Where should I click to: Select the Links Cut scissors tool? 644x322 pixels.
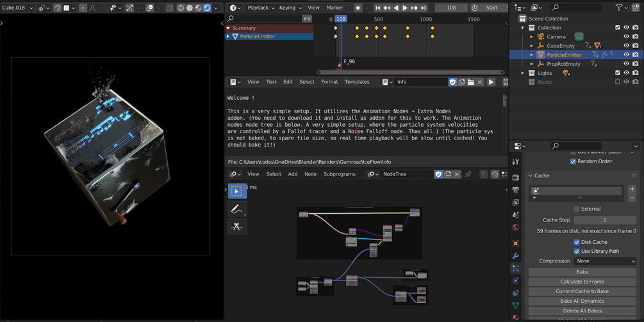(237, 227)
